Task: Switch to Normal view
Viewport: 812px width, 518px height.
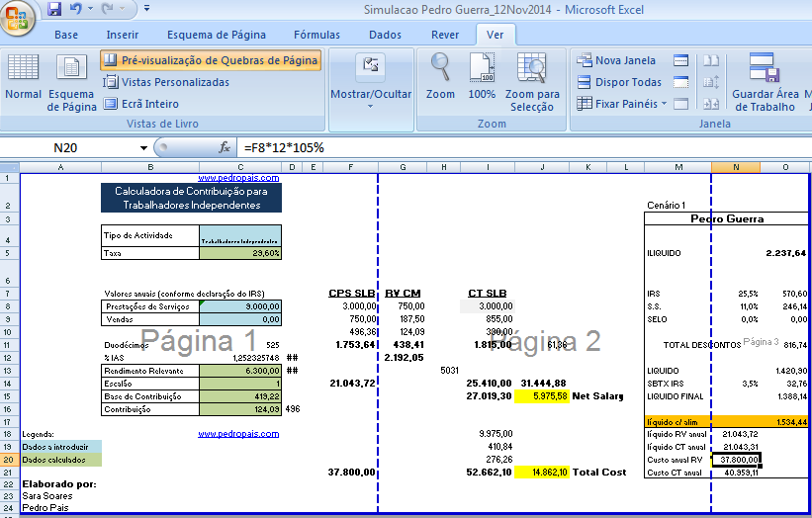Action: coord(23,78)
